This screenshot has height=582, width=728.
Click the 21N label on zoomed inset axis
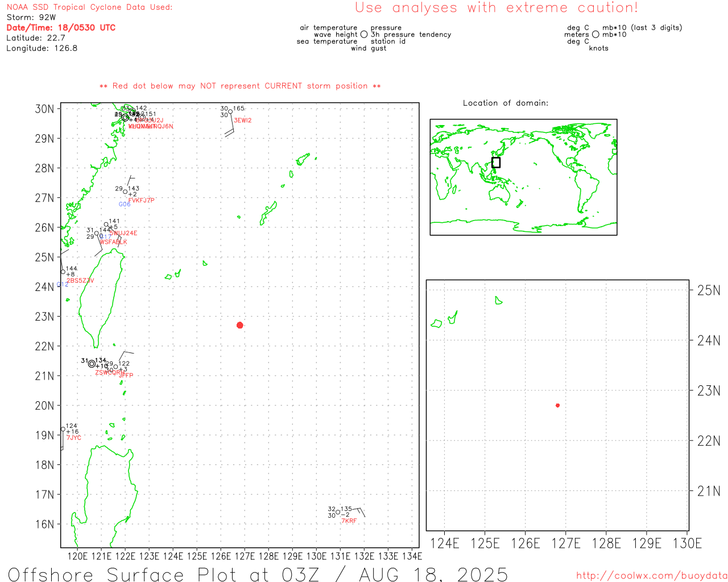click(x=709, y=491)
